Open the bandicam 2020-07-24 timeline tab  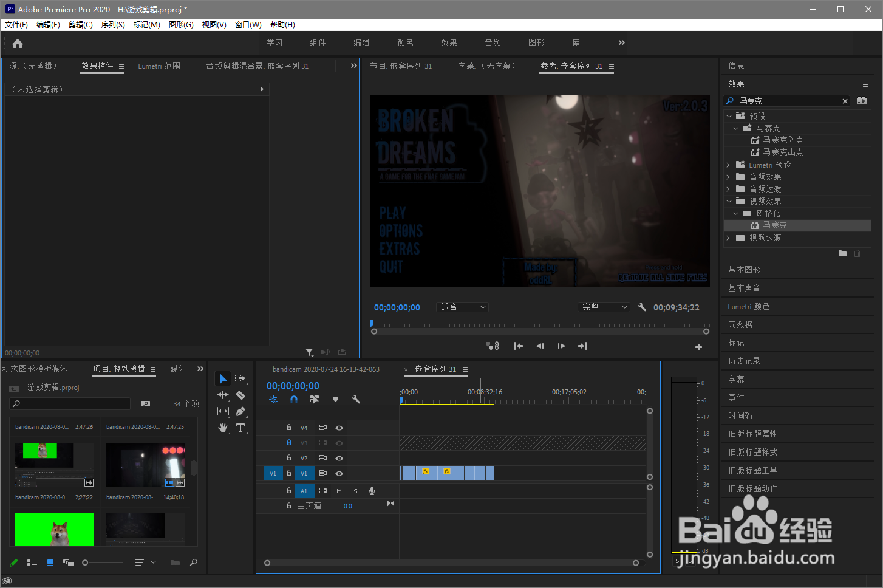coord(326,369)
